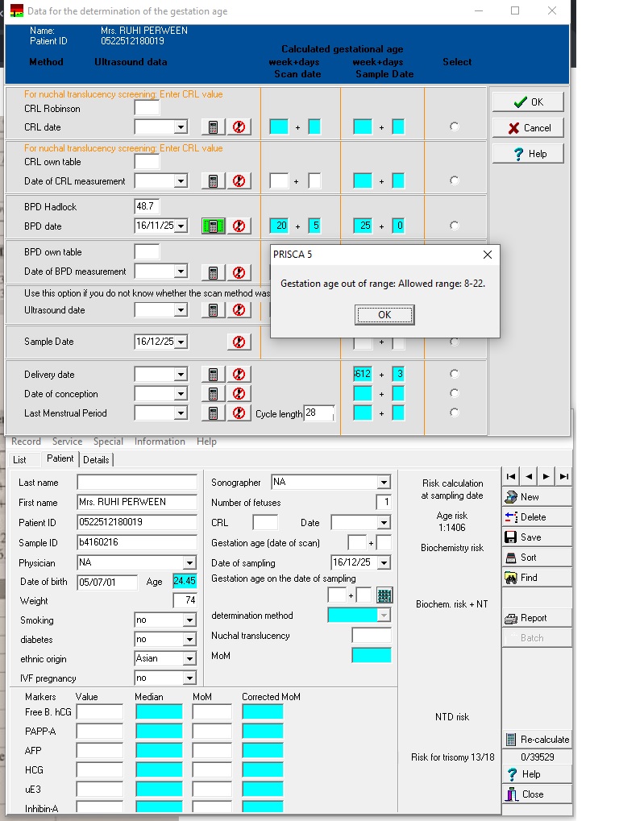Select the CRL Robinson radio button
This screenshot has width=644, height=821.
click(x=455, y=126)
